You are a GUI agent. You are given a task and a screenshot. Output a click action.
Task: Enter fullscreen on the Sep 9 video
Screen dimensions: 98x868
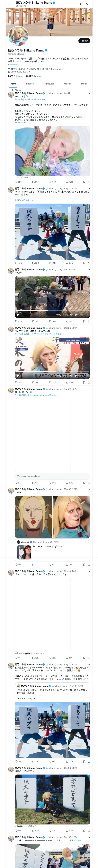(87, 315)
